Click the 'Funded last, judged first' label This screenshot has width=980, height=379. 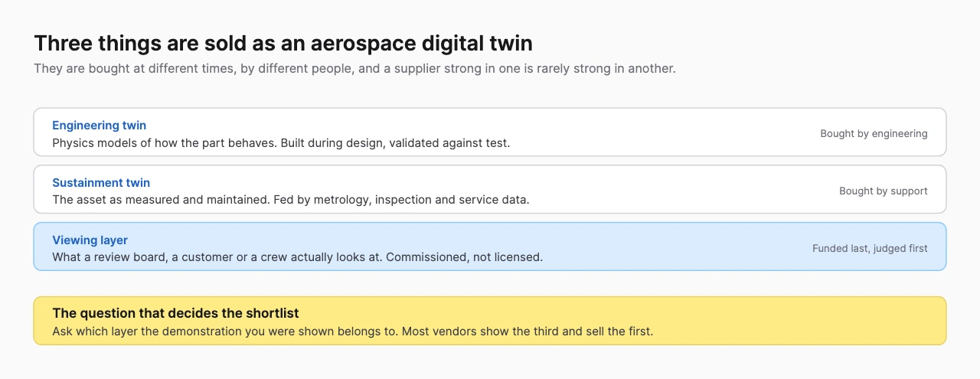pyautogui.click(x=870, y=248)
